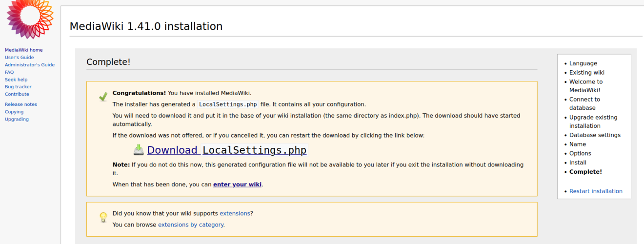Viewport: 644px width, 244px height.
Task: Select the 'Database settings' step
Action: [x=595, y=135]
